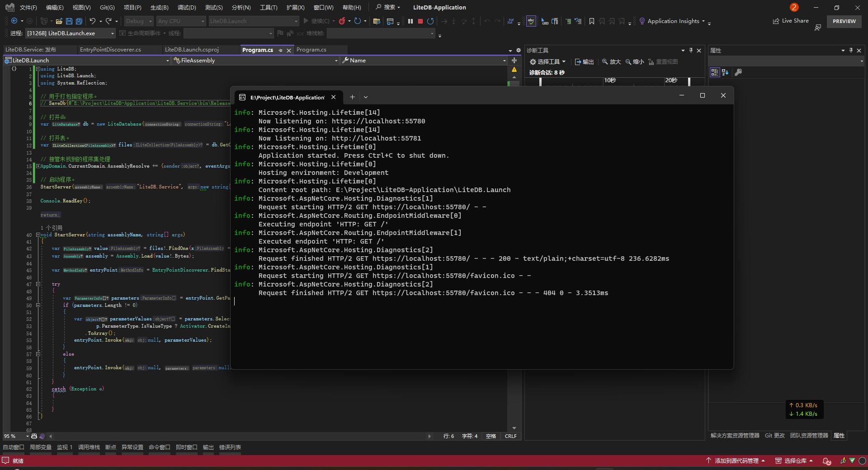Switch to the EntryPointDiscoverer.cs tab
This screenshot has width=868, height=470.
coord(110,50)
